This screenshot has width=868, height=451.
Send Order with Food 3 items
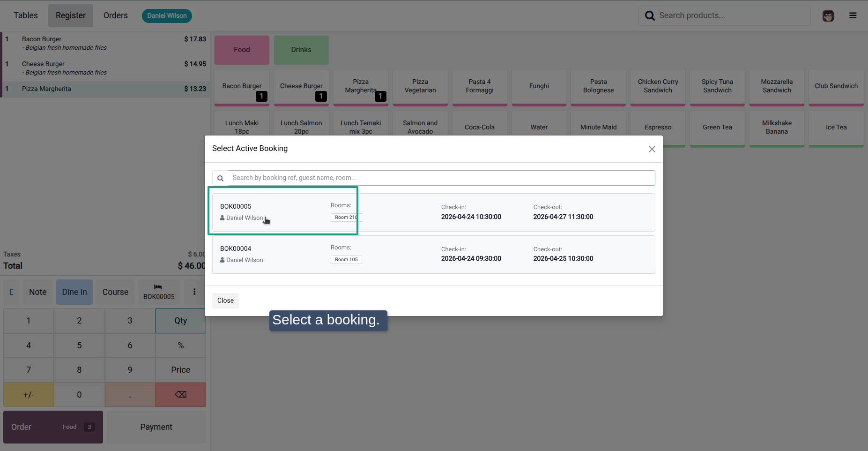tap(53, 427)
